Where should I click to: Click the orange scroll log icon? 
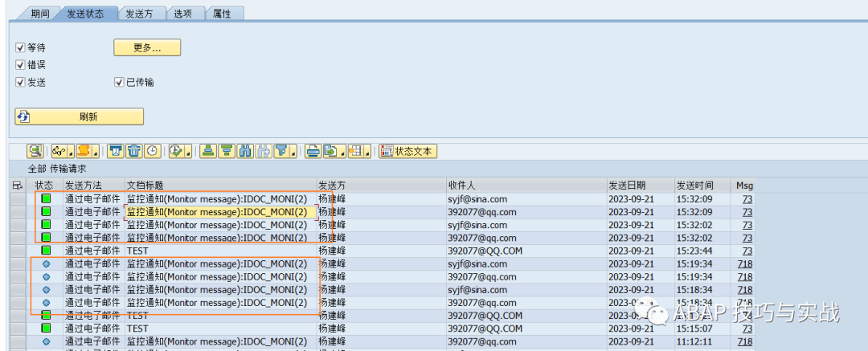[83, 150]
